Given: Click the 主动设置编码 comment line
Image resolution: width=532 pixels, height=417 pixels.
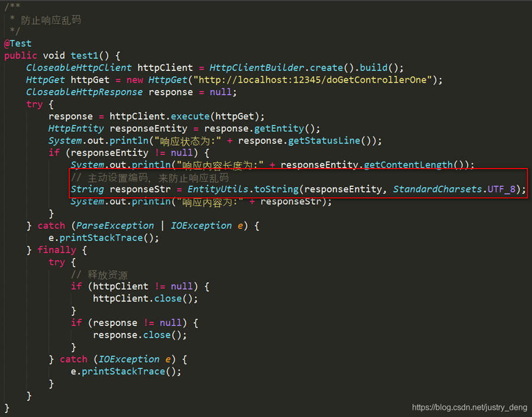Looking at the screenshot, I should (x=150, y=177).
